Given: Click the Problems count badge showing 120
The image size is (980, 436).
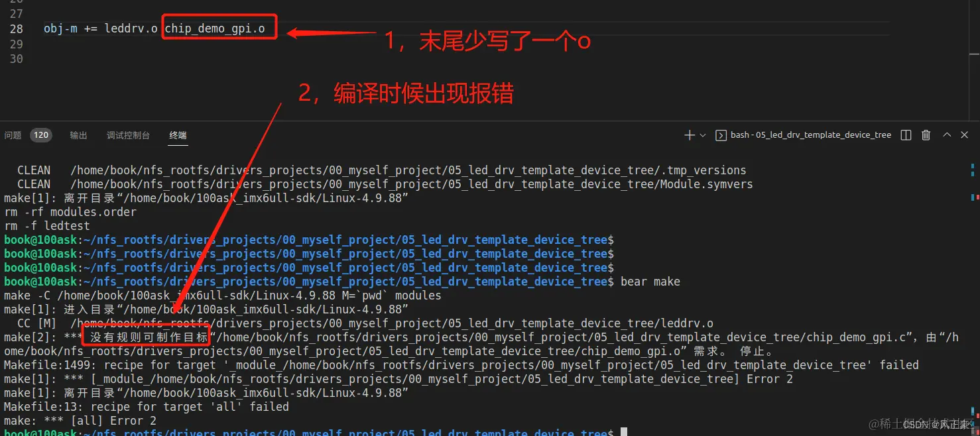Looking at the screenshot, I should coord(40,135).
